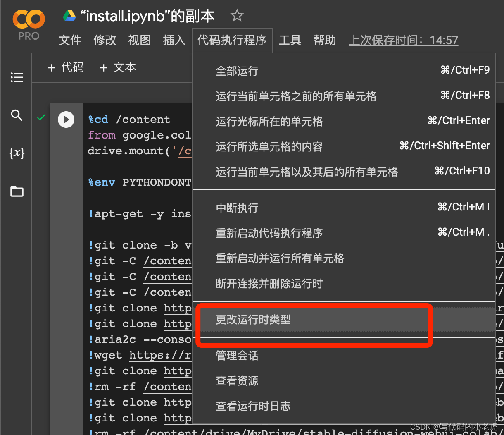Image resolution: width=504 pixels, height=435 pixels.
Task: Open the table of contents sidebar panel
Action: (x=17, y=77)
